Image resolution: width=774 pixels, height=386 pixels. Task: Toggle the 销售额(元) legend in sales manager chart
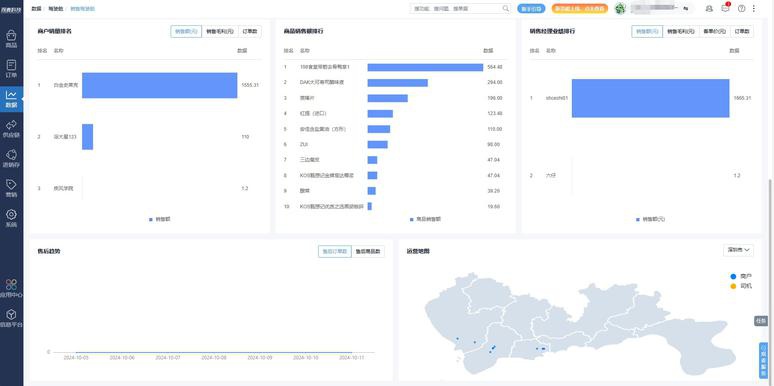(651, 219)
